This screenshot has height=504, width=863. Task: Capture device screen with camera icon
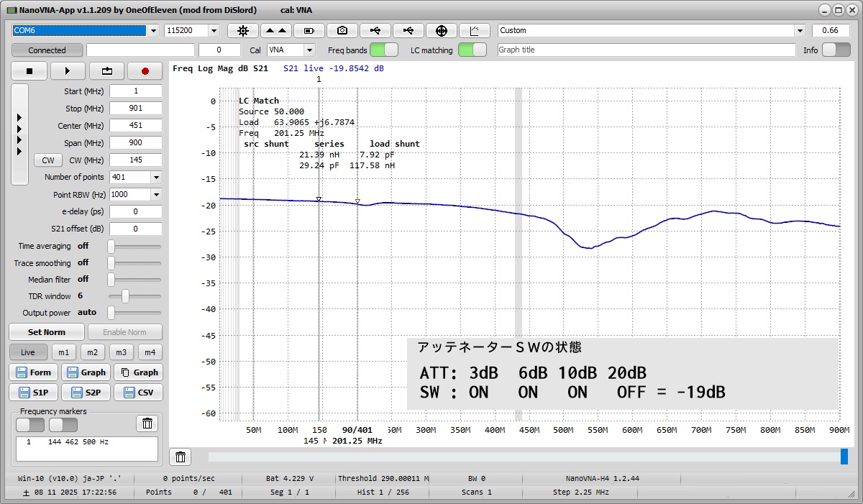click(x=342, y=30)
